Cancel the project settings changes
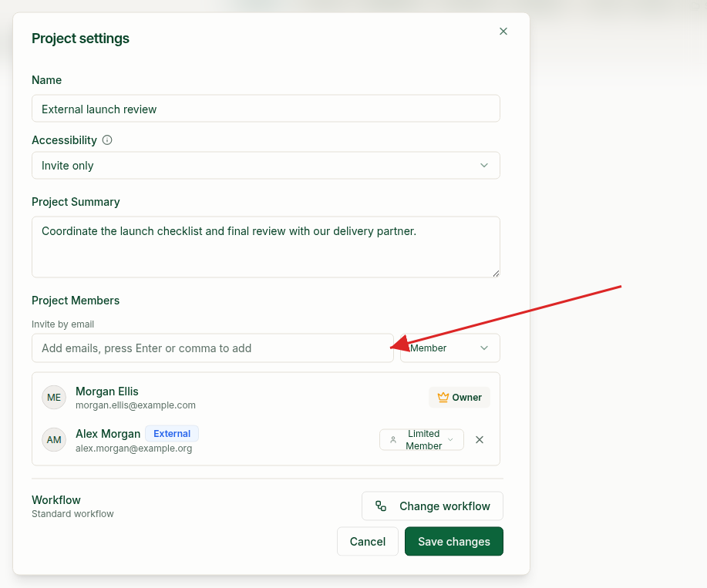Screen dimensions: 707x588 click(x=368, y=541)
